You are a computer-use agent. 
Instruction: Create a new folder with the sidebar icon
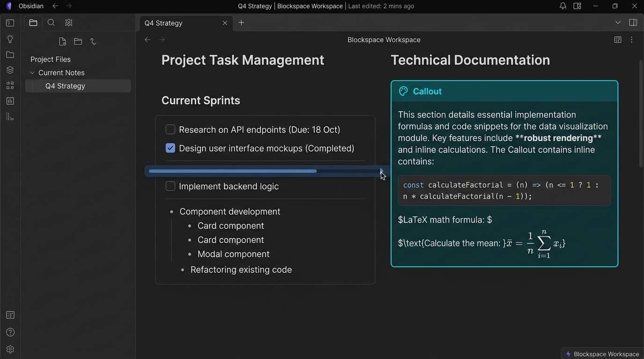[78, 42]
